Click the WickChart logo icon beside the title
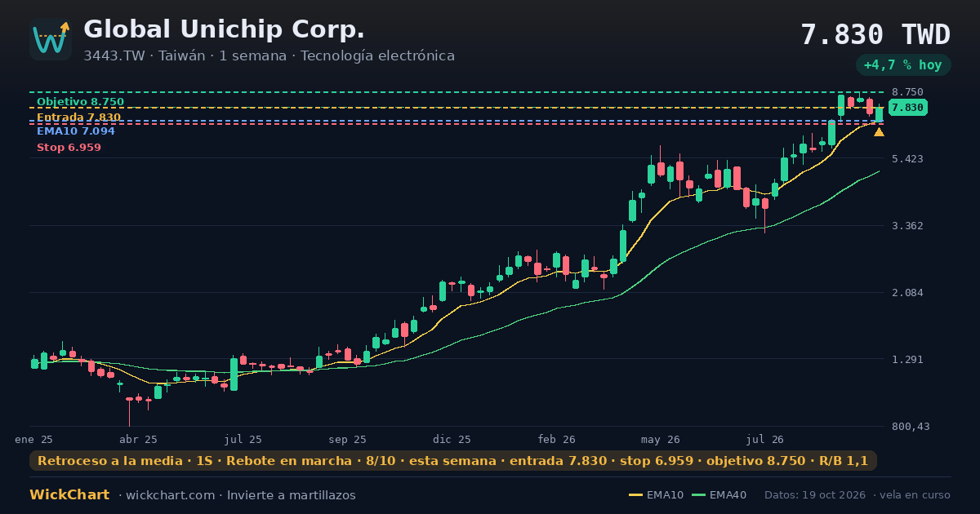Screen dimensions: 980x514 pos(51,39)
